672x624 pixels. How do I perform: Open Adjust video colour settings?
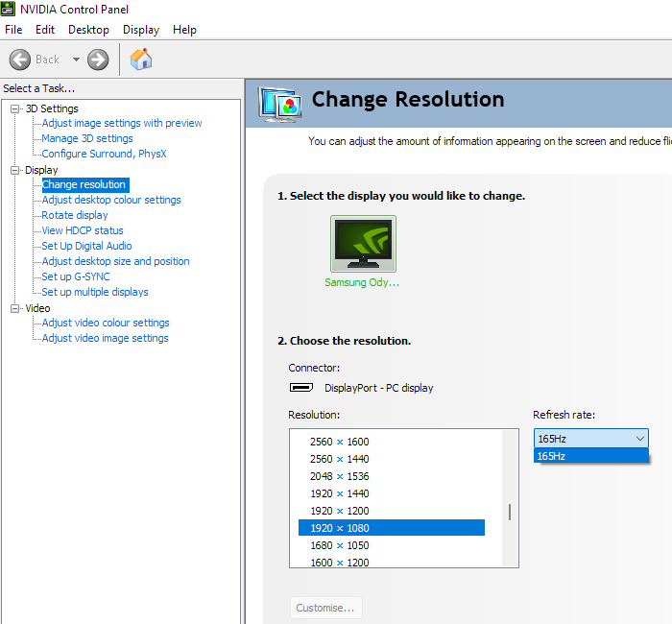tap(106, 323)
